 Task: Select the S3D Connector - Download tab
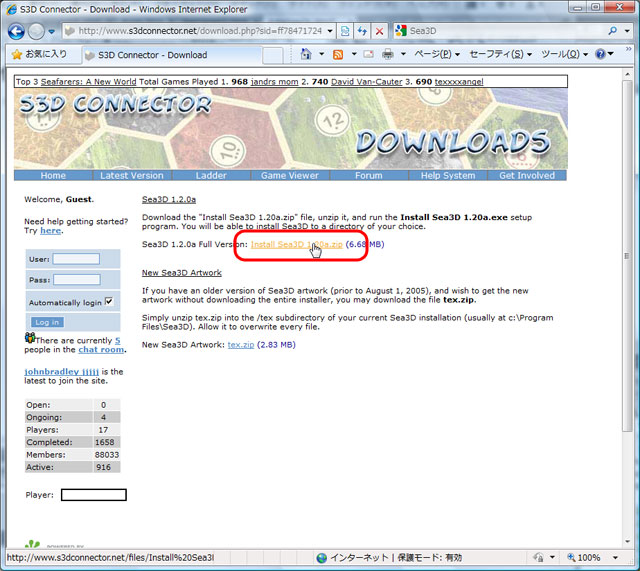171,55
